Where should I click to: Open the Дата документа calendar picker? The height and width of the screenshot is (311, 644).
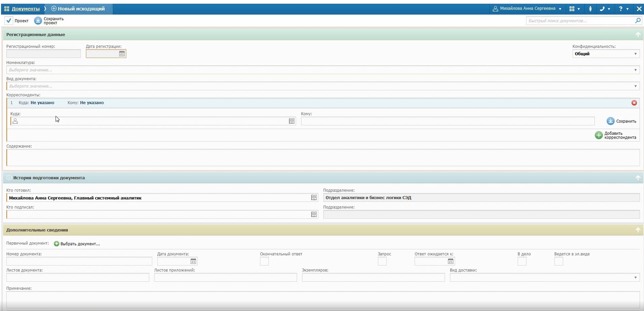click(x=193, y=261)
